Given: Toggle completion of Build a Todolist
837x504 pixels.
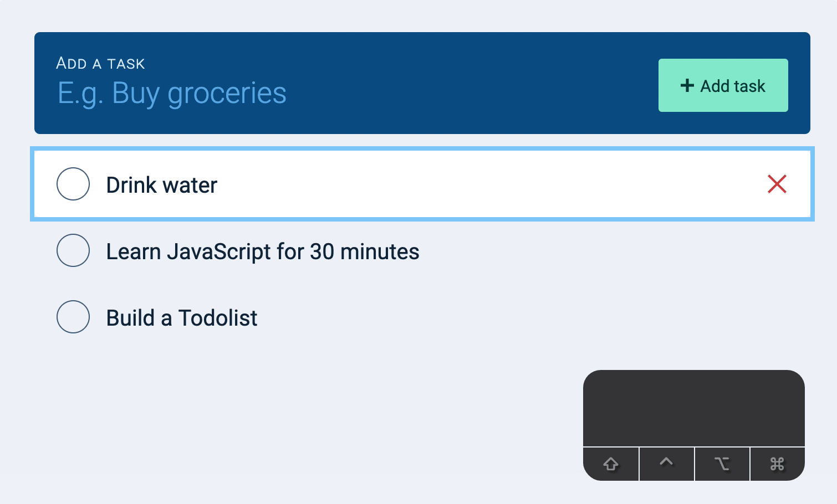Looking at the screenshot, I should tap(73, 316).
